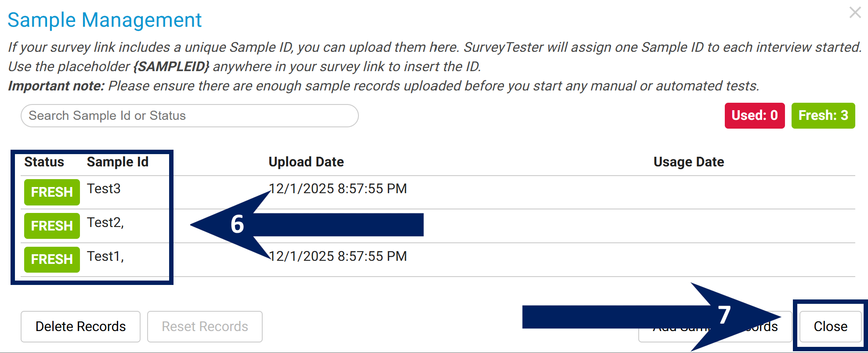The height and width of the screenshot is (353, 868).
Task: Sort by the Sample Id column header
Action: [117, 162]
